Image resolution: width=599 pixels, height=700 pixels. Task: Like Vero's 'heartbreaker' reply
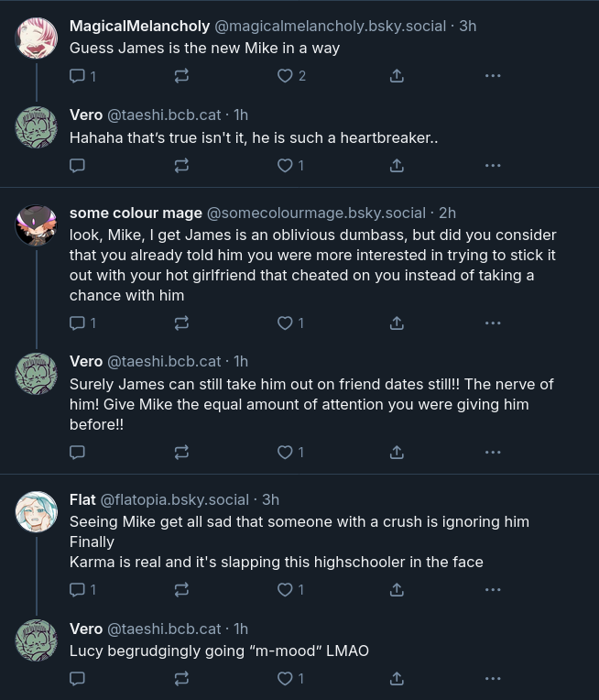285,166
